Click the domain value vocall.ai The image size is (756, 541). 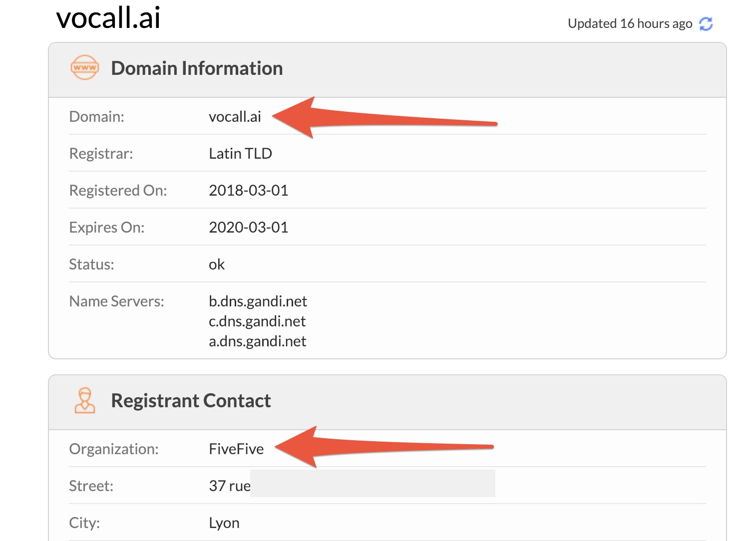[x=235, y=116]
